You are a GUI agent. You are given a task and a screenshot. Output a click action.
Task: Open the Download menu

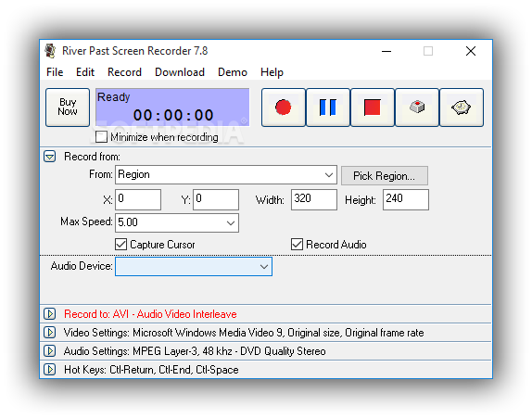coord(180,72)
